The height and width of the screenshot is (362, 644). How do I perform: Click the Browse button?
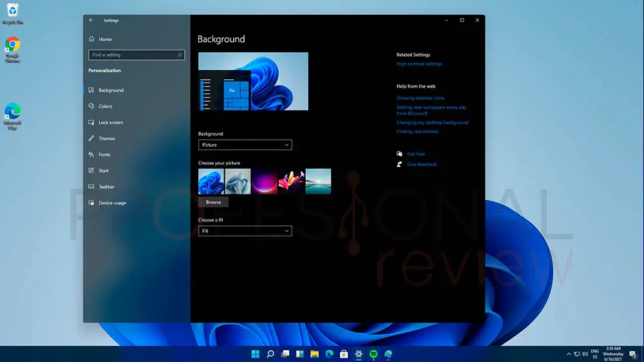point(213,202)
